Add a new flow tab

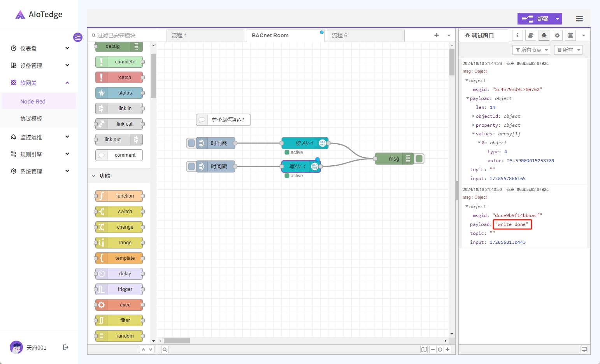pos(437,35)
